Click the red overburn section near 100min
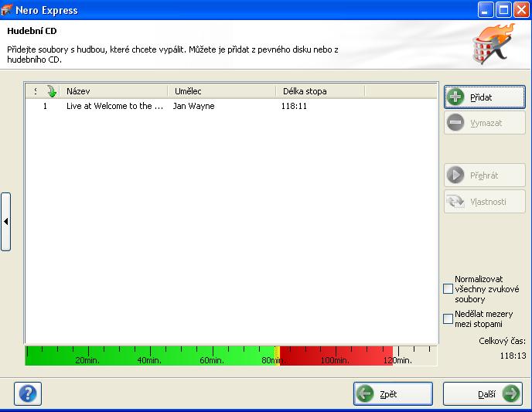This screenshot has width=532, height=412. click(x=336, y=356)
